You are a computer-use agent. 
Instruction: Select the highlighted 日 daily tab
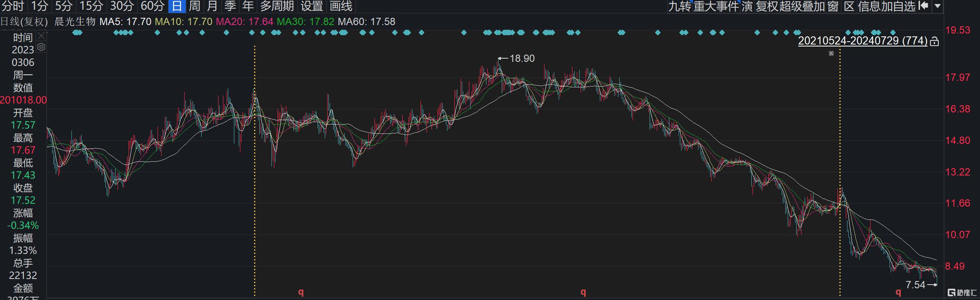coord(177,6)
